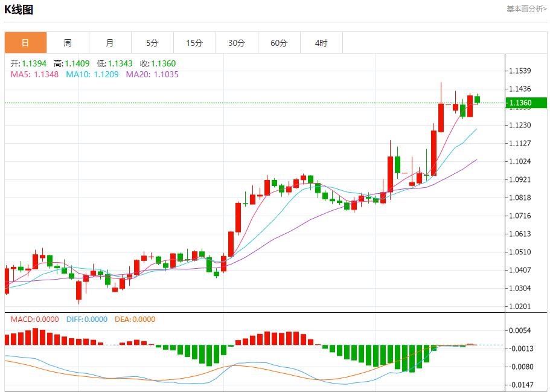Image resolution: width=550 pixels, height=392 pixels.
Task: Switch to the 月 (monthly) chart tab
Action: (x=109, y=42)
